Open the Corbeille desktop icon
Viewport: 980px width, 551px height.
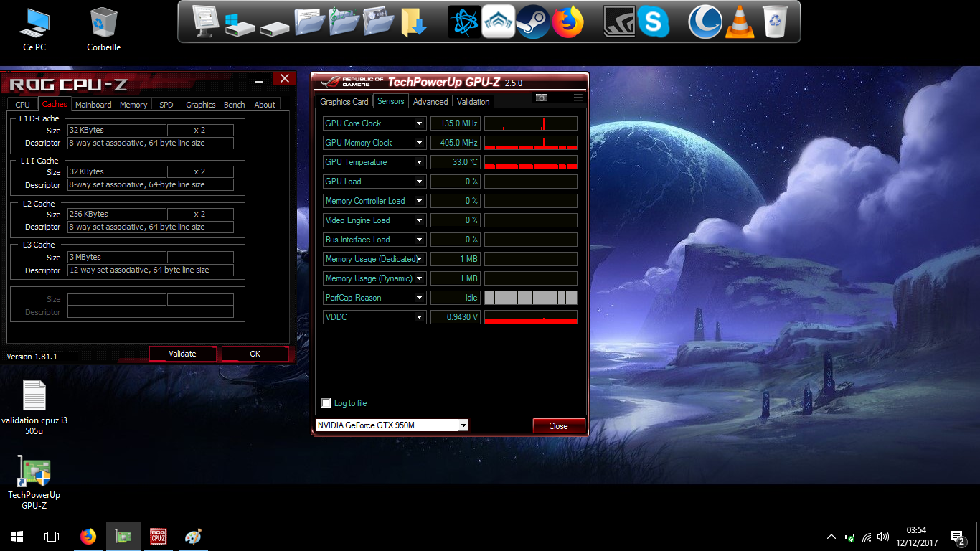click(103, 30)
